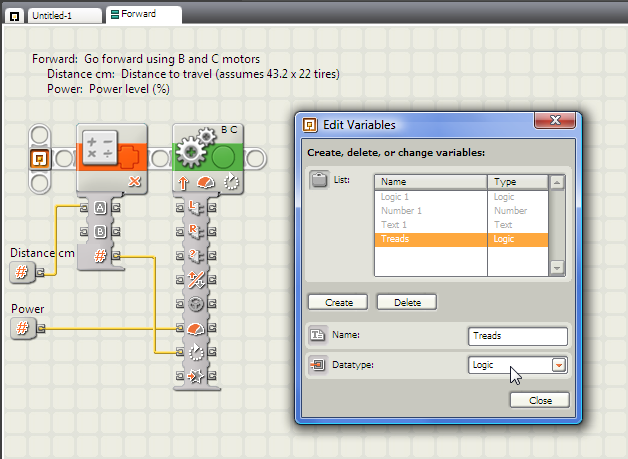This screenshot has height=459, width=628.
Task: Click the Delete button
Action: pos(407,302)
